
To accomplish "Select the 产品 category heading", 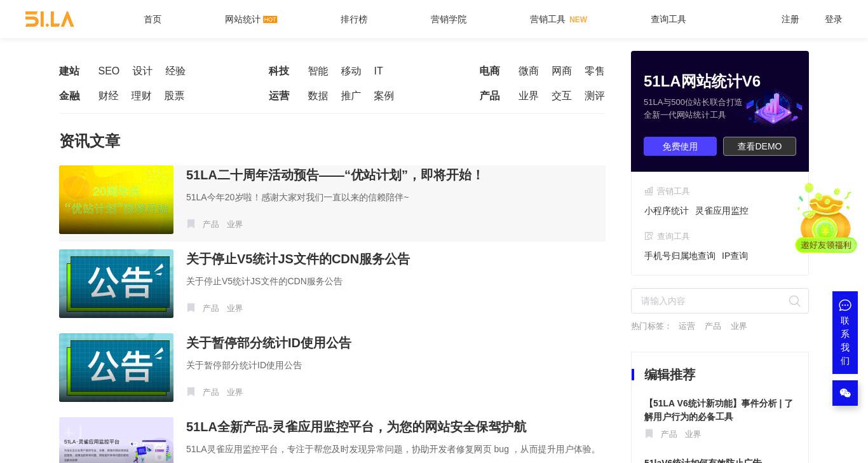I will click(x=490, y=96).
